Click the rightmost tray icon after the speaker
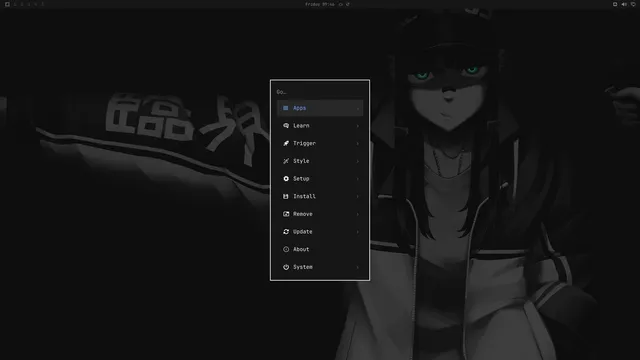The height and width of the screenshot is (360, 640). 633,4
